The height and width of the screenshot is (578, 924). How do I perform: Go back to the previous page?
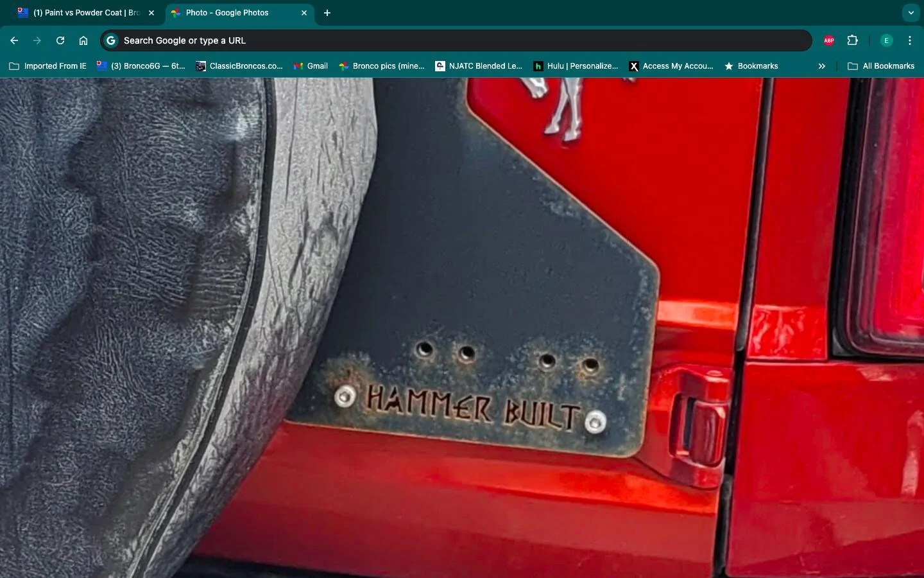click(x=14, y=40)
